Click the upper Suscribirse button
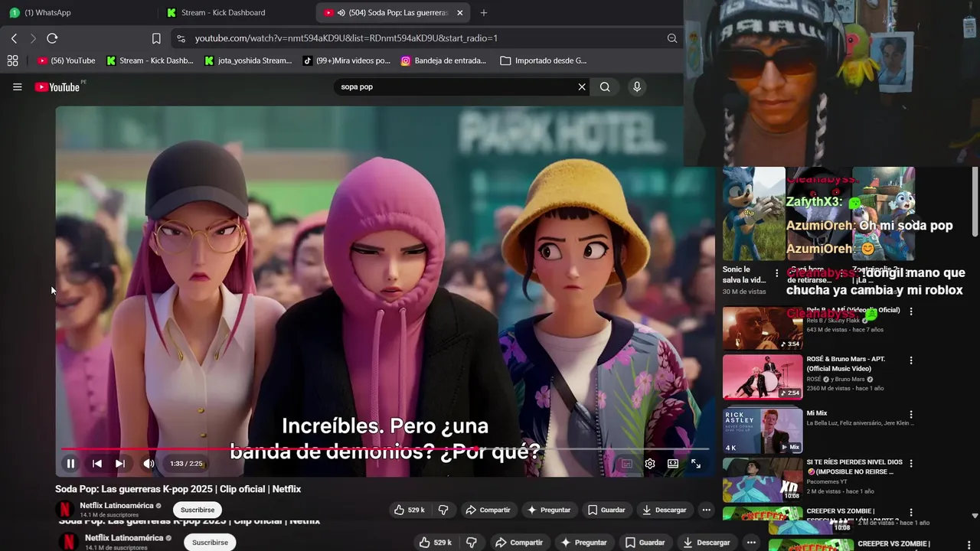980x551 pixels. pos(198,510)
